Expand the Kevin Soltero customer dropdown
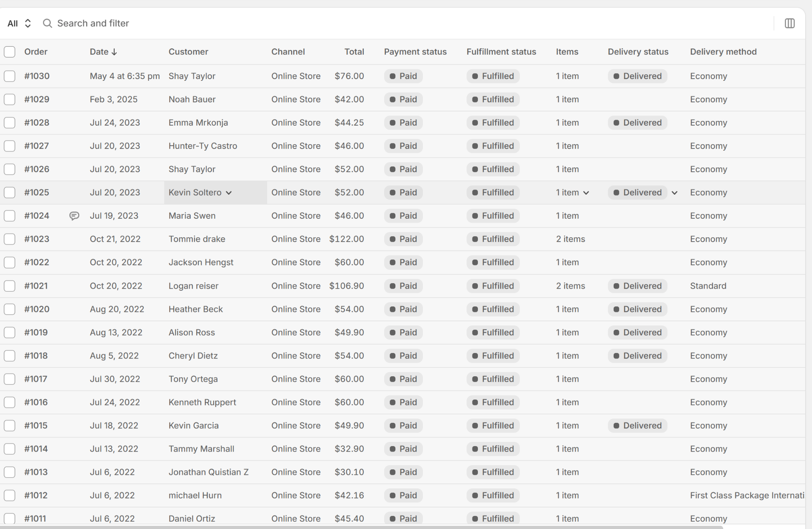 pos(228,193)
